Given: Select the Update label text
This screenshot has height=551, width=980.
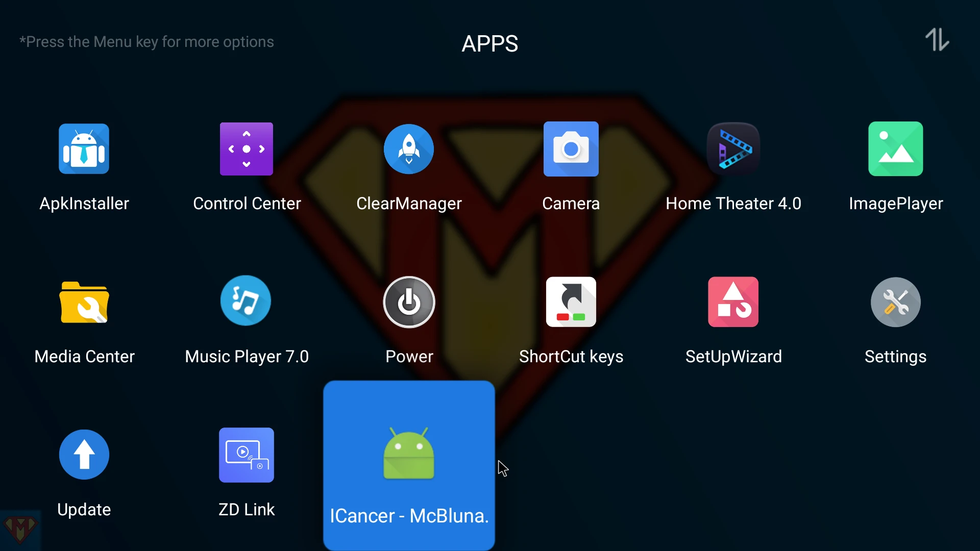Looking at the screenshot, I should click(84, 510).
